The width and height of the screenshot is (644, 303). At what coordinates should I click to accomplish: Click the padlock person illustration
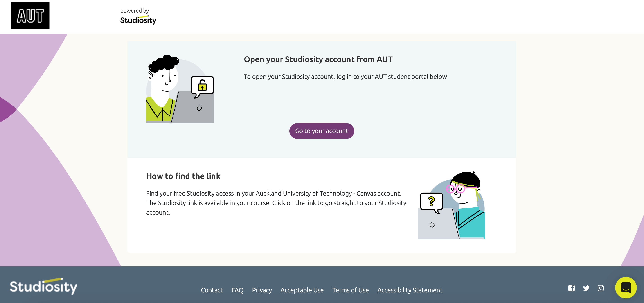[x=180, y=89]
